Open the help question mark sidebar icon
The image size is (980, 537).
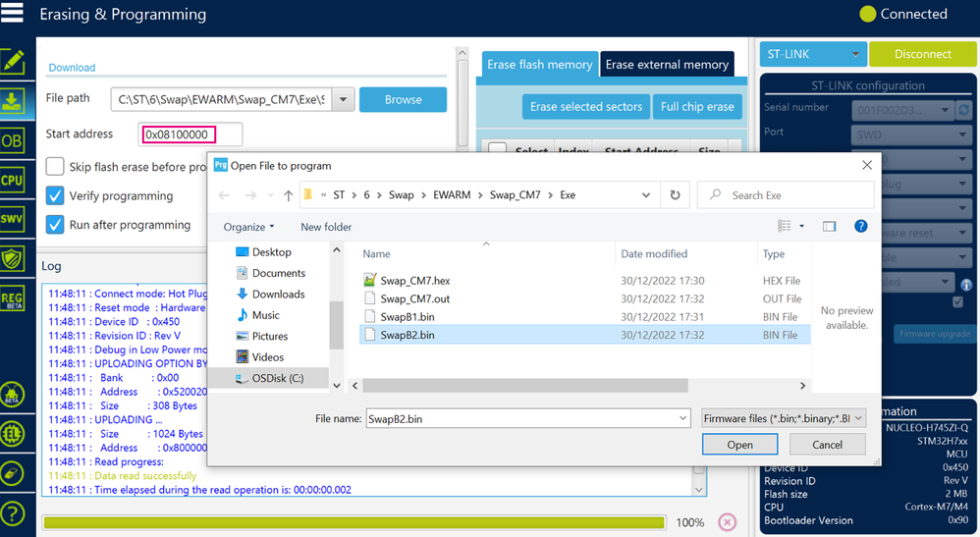(13, 513)
